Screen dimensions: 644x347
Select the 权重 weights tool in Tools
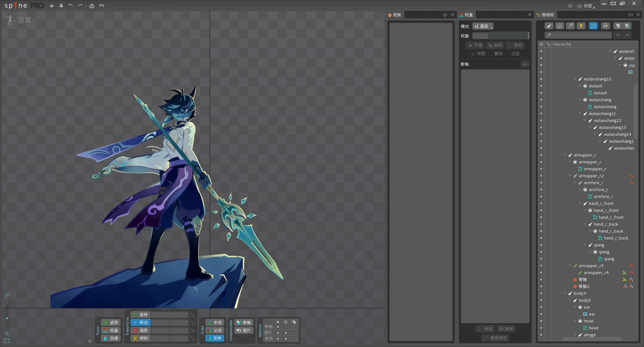[111, 330]
